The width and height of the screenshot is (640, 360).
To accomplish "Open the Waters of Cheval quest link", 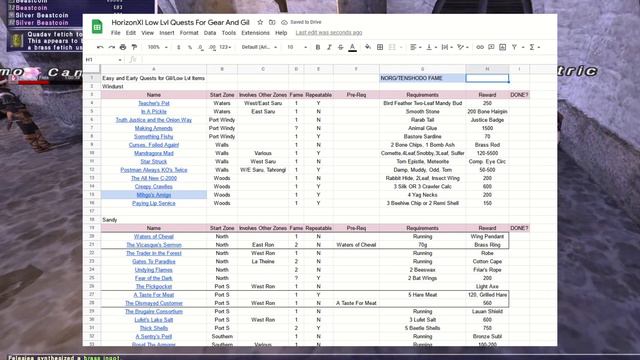I will pos(153,237).
